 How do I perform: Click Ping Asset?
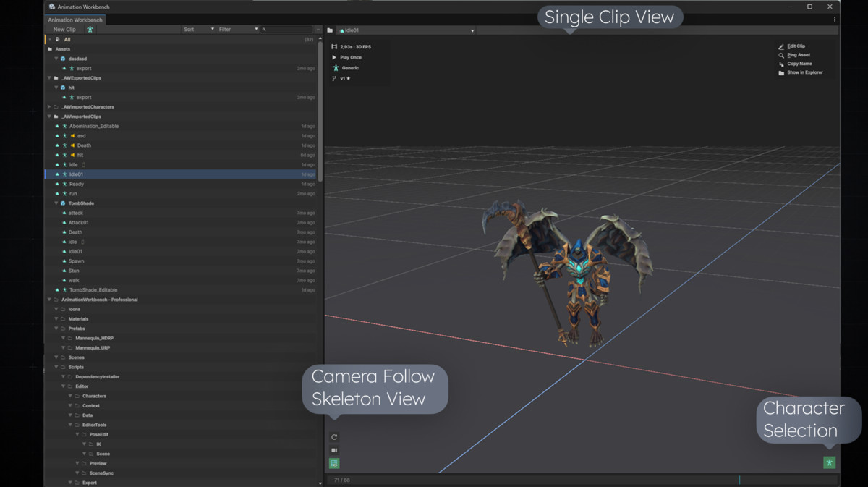(x=799, y=55)
